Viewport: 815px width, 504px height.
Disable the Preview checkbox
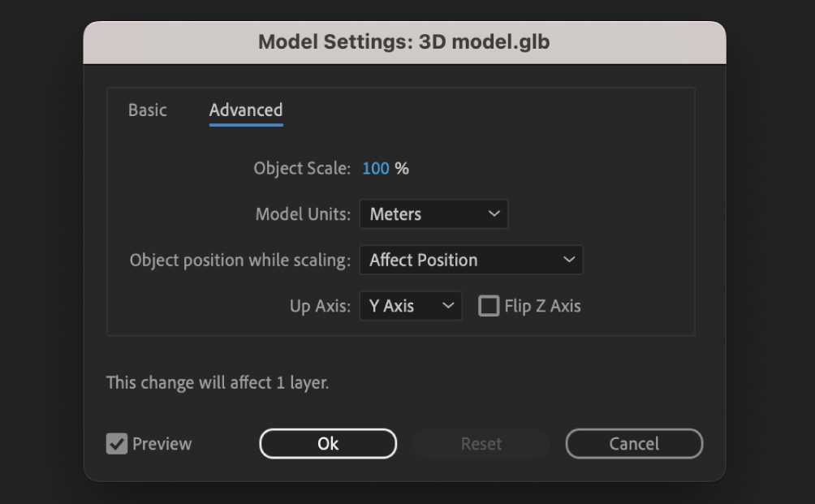click(115, 443)
